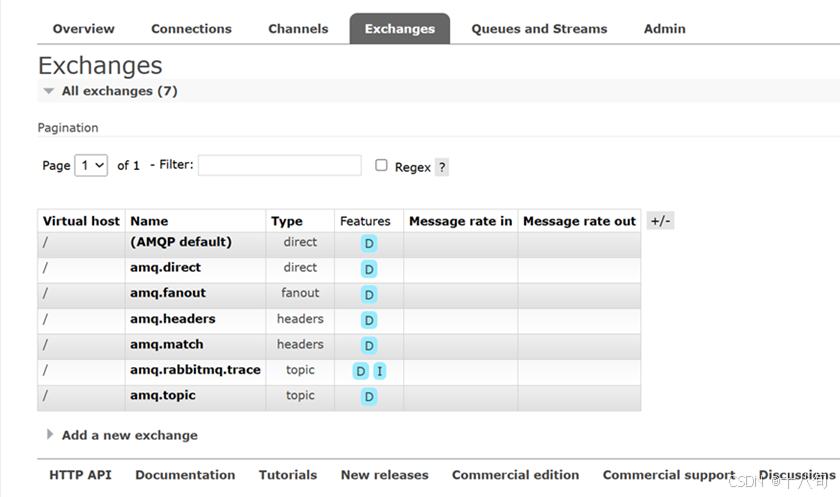This screenshot has height=497, width=840.
Task: Click the D durable badge for amq.direct
Action: (369, 269)
